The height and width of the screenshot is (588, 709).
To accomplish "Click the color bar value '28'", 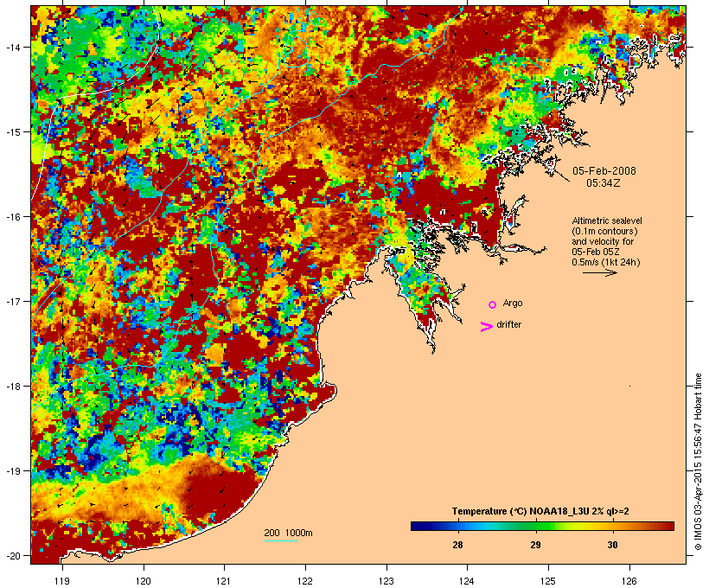I will click(457, 545).
